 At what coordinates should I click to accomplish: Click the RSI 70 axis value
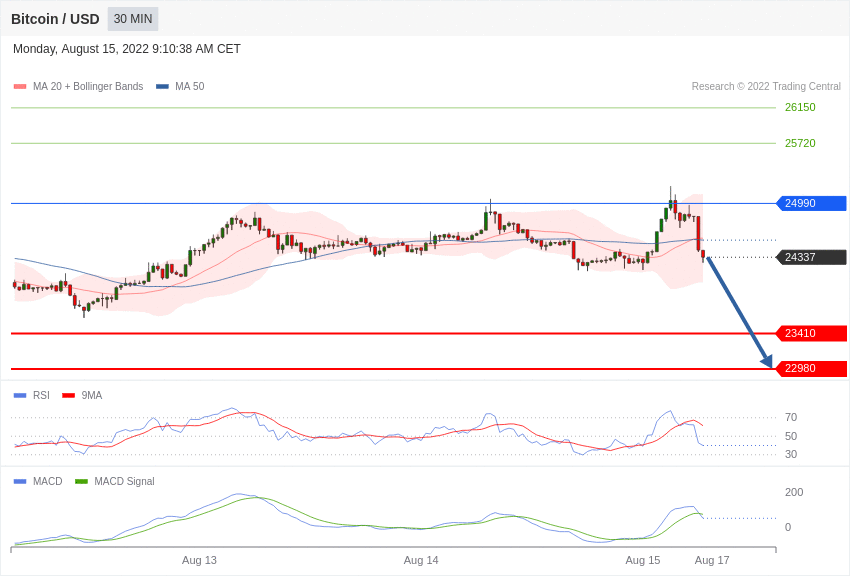[x=791, y=417]
